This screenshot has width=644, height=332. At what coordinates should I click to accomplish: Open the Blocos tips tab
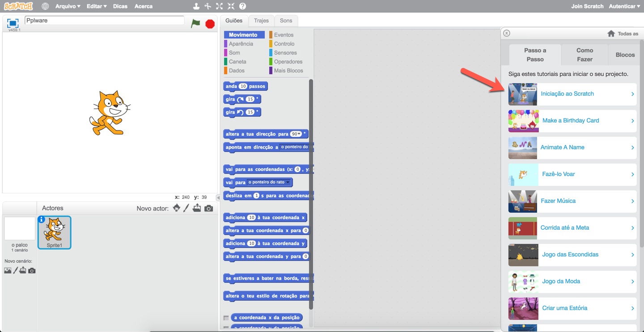[x=625, y=55]
